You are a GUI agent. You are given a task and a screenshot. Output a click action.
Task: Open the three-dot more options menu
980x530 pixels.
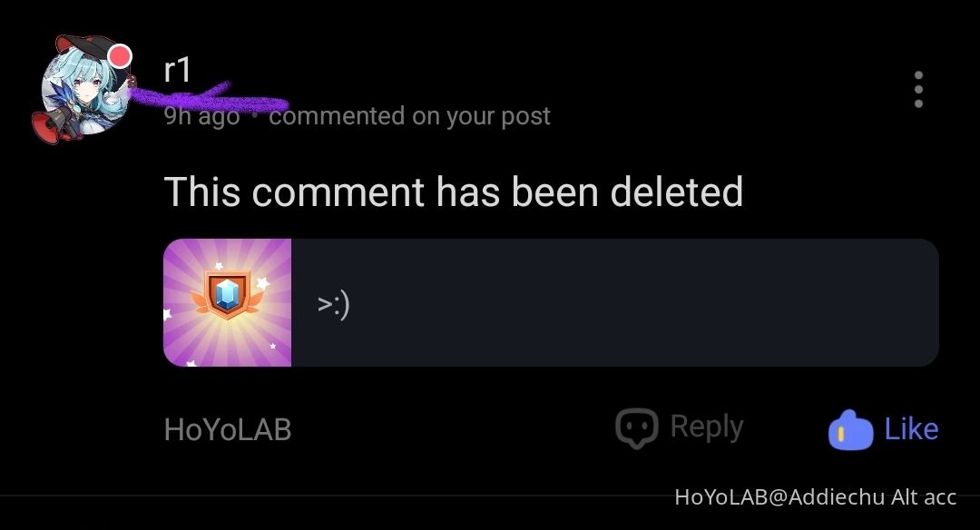pyautogui.click(x=918, y=89)
